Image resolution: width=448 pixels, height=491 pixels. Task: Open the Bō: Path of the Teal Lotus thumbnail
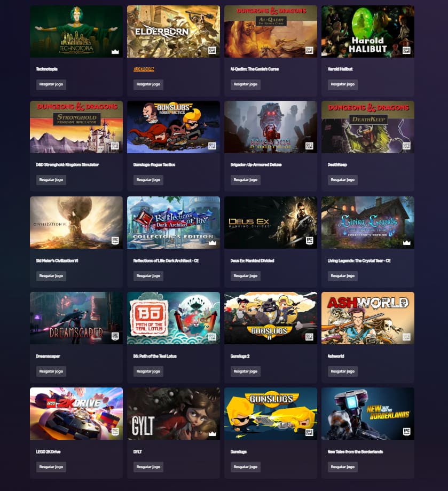click(174, 318)
